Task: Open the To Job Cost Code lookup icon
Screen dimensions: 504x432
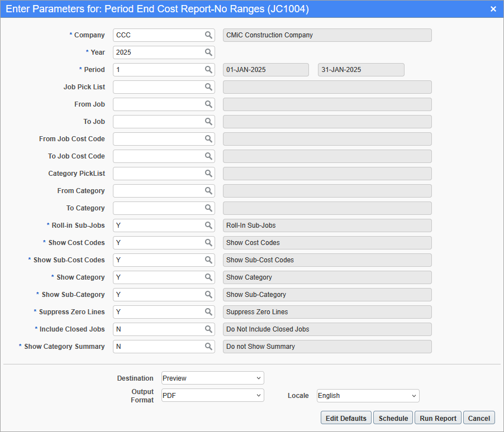Action: [x=208, y=156]
